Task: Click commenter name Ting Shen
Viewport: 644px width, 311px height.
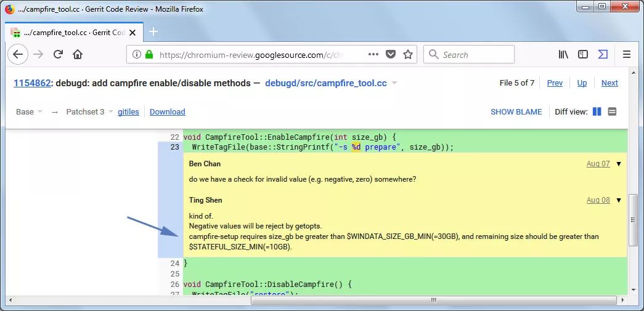Action: (205, 200)
